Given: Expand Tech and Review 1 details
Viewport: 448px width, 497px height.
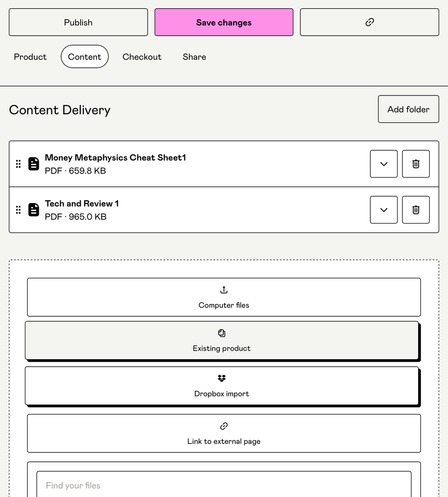Looking at the screenshot, I should click(383, 210).
